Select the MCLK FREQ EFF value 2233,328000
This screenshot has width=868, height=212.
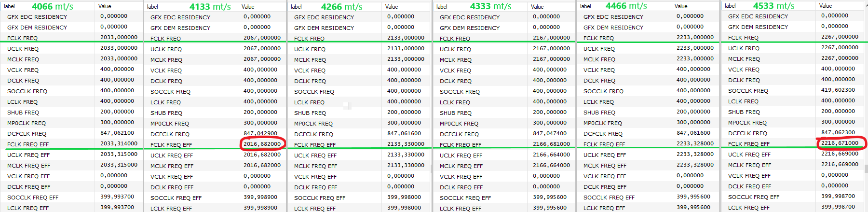tap(695, 165)
